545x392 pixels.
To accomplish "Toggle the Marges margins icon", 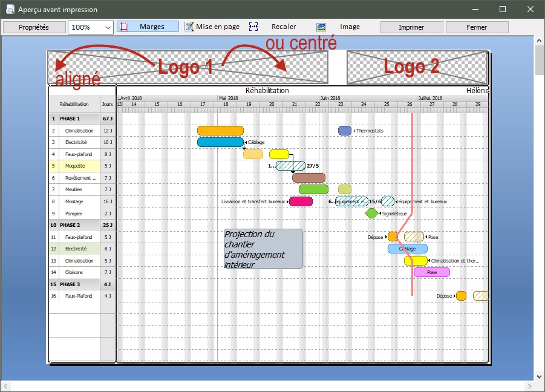I will pyautogui.click(x=123, y=27).
